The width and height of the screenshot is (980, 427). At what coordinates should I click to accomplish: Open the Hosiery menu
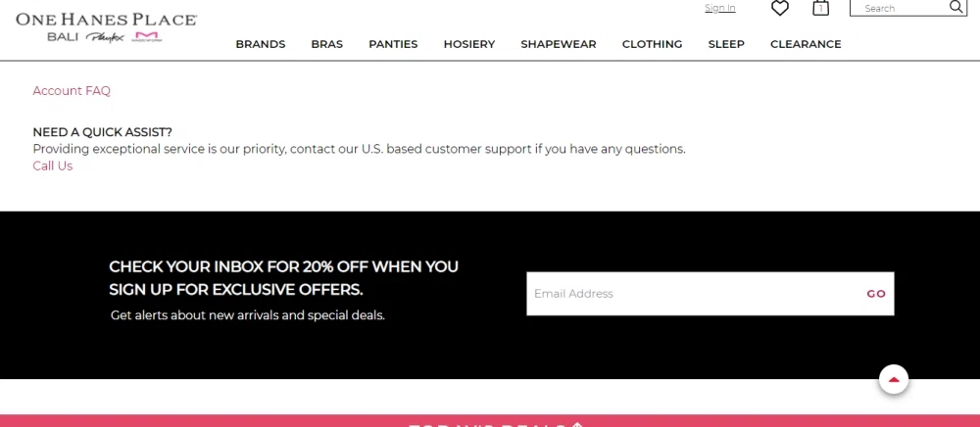pos(469,44)
